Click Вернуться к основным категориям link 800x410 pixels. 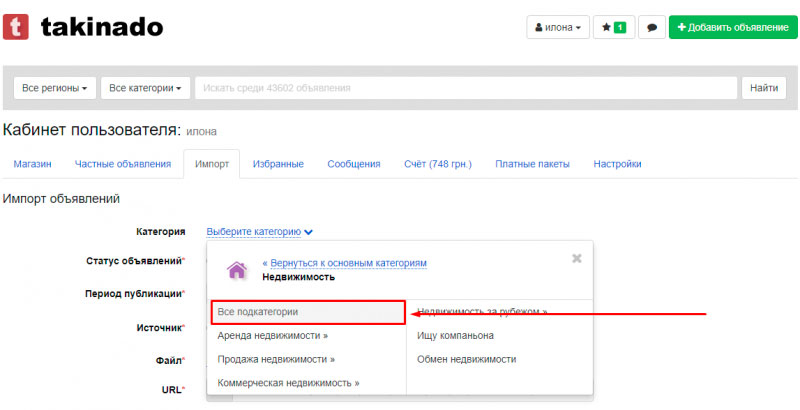click(x=344, y=263)
